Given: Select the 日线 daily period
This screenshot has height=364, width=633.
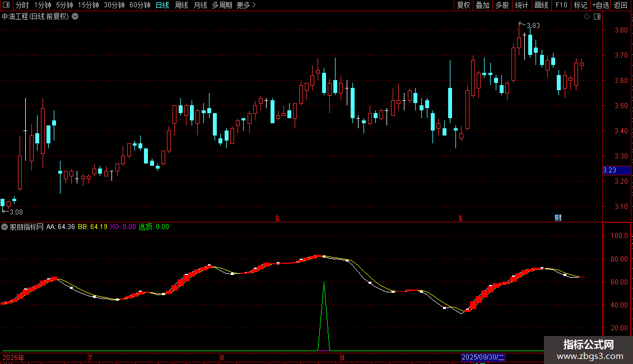Looking at the screenshot, I should click(x=162, y=5).
